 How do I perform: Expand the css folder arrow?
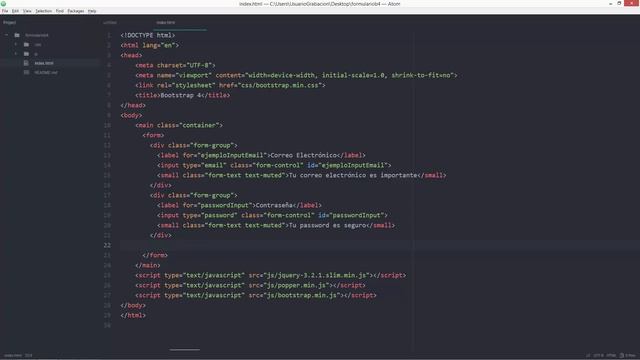[x=16, y=44]
